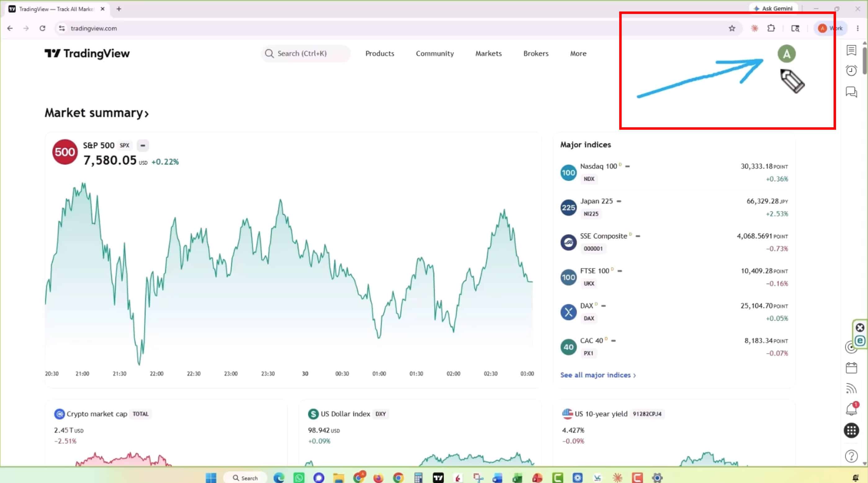Click the NI225 ticker badge
The width and height of the screenshot is (868, 483).
tap(591, 214)
